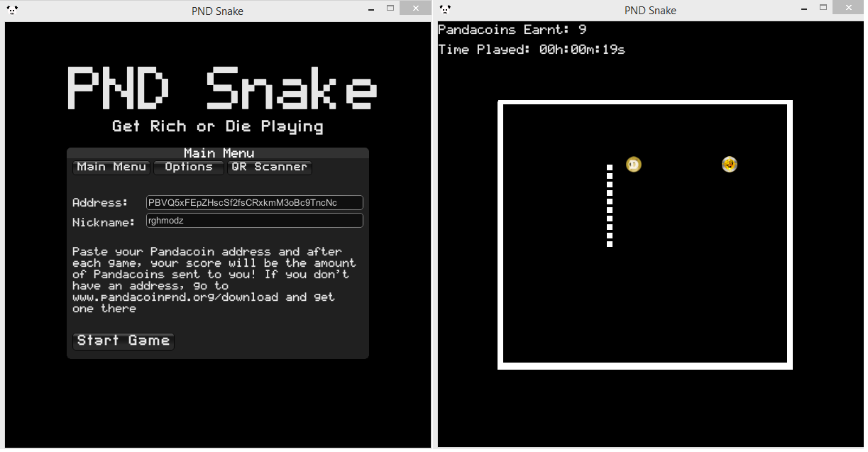Start the game with Start Game button

[x=123, y=341]
